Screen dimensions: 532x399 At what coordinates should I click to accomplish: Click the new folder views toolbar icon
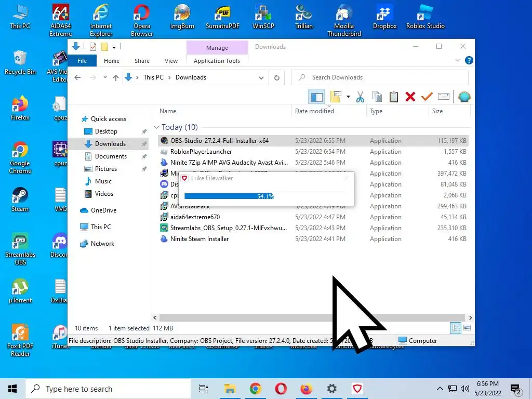(336, 97)
